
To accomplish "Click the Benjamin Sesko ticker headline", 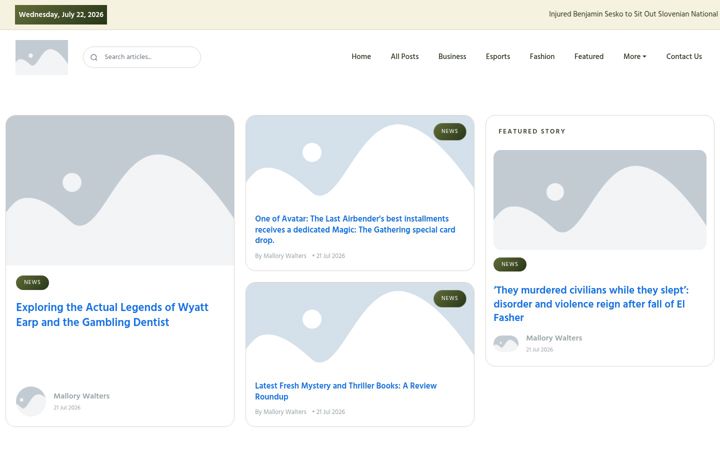I will (634, 14).
